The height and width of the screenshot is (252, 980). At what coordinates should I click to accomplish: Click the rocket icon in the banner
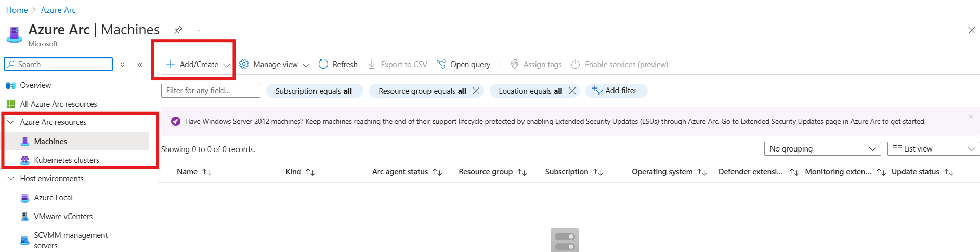(x=176, y=121)
